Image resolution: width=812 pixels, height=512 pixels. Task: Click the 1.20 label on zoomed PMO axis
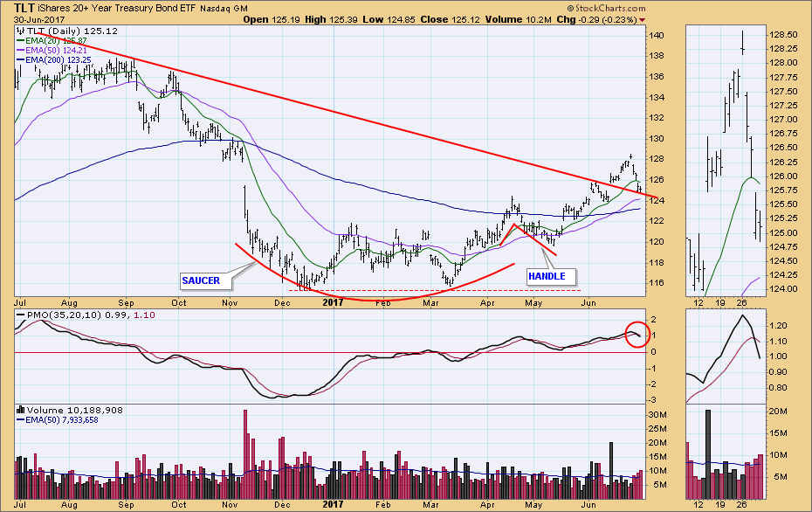(778, 326)
